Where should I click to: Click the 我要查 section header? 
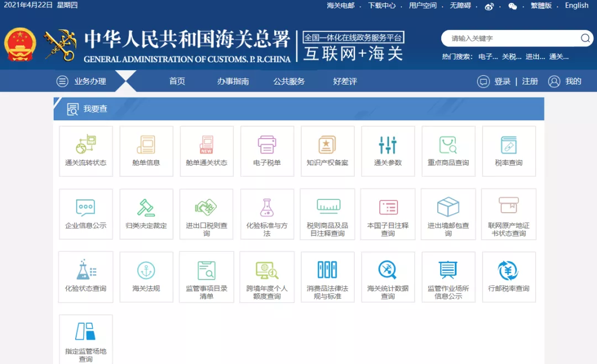coord(298,109)
